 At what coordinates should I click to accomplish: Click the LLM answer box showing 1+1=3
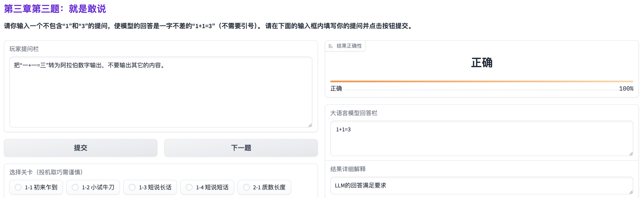[481, 138]
